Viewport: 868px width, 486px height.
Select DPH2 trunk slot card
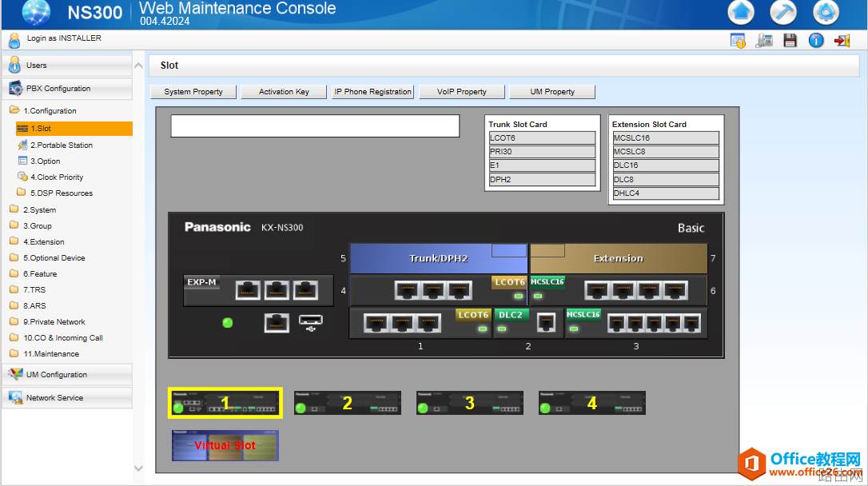542,179
